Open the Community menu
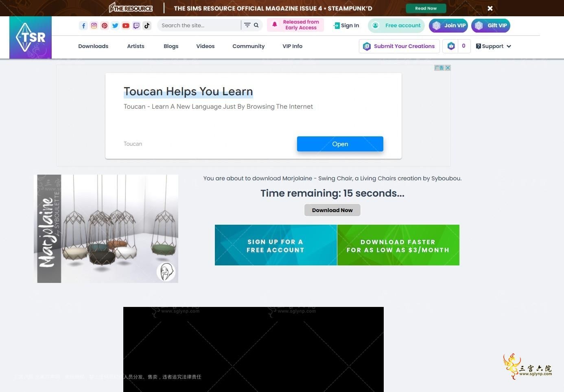Image resolution: width=564 pixels, height=392 pixels. point(249,46)
